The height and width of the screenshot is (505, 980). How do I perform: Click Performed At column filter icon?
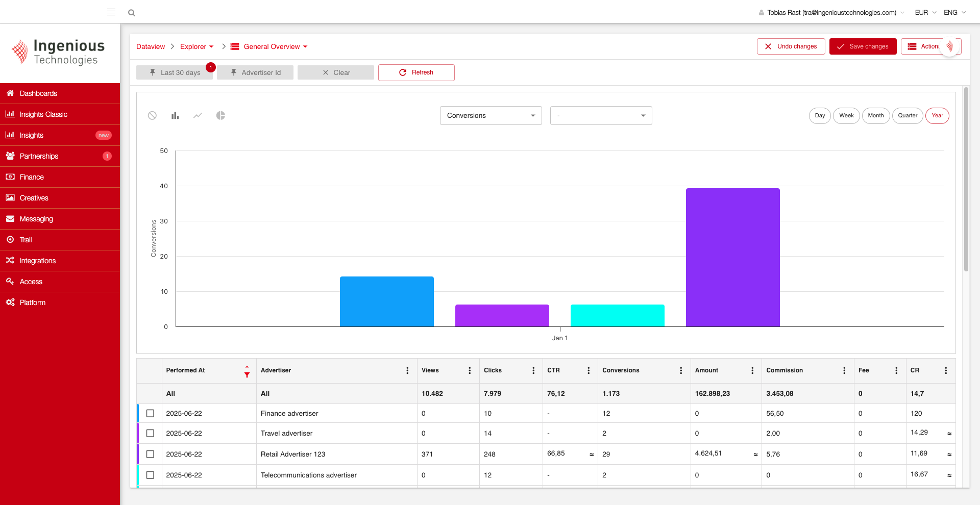point(247,375)
